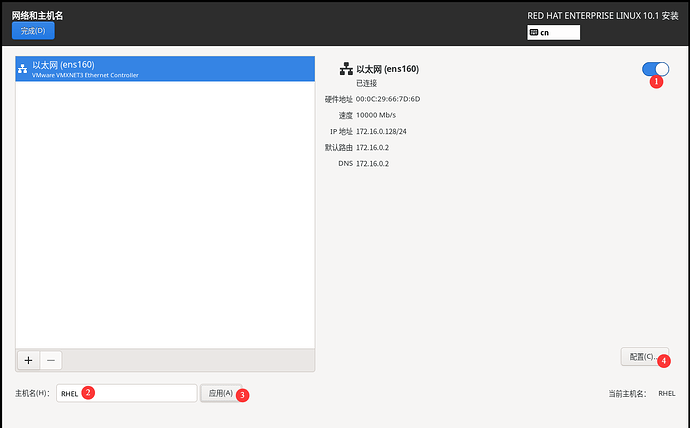Click the 网络和主机名 page title

(x=37, y=15)
